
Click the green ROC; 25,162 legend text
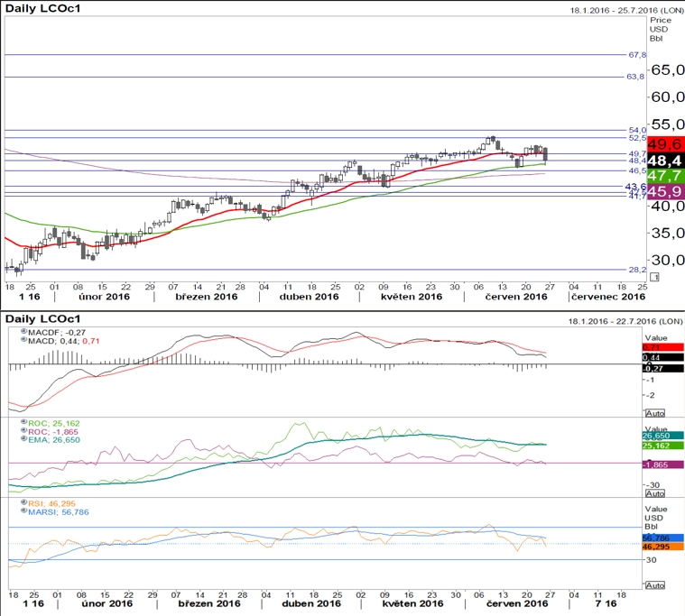point(54,424)
